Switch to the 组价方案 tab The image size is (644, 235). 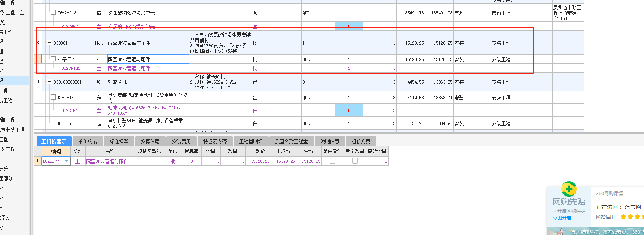click(361, 141)
